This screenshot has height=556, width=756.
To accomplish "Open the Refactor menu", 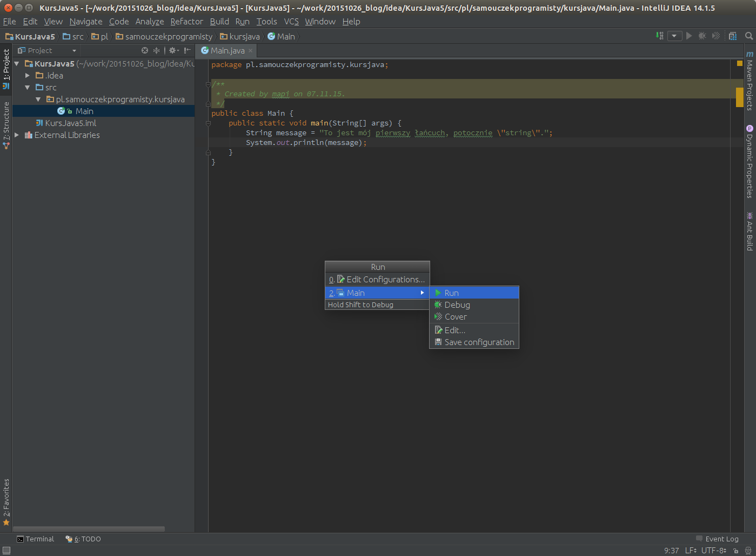I will (186, 22).
